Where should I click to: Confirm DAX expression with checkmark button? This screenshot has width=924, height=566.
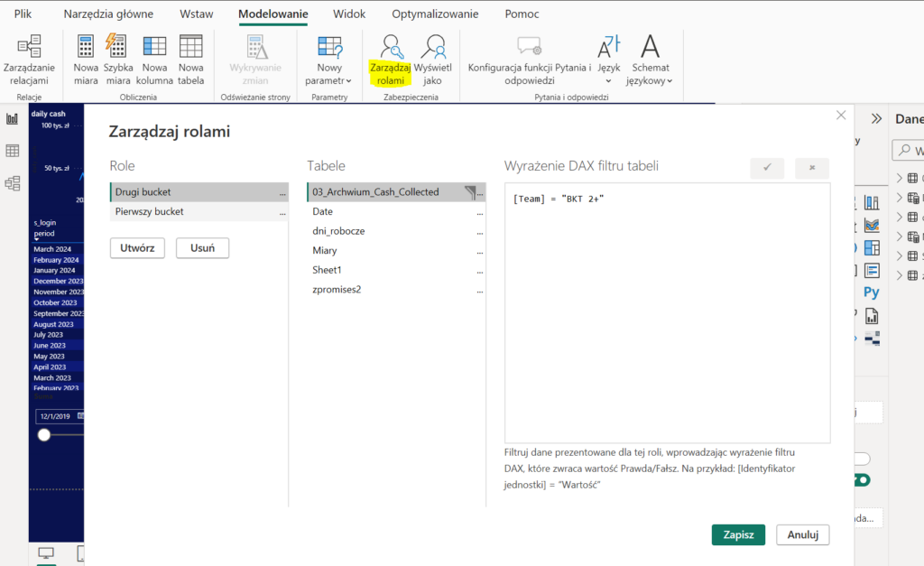[x=766, y=168]
